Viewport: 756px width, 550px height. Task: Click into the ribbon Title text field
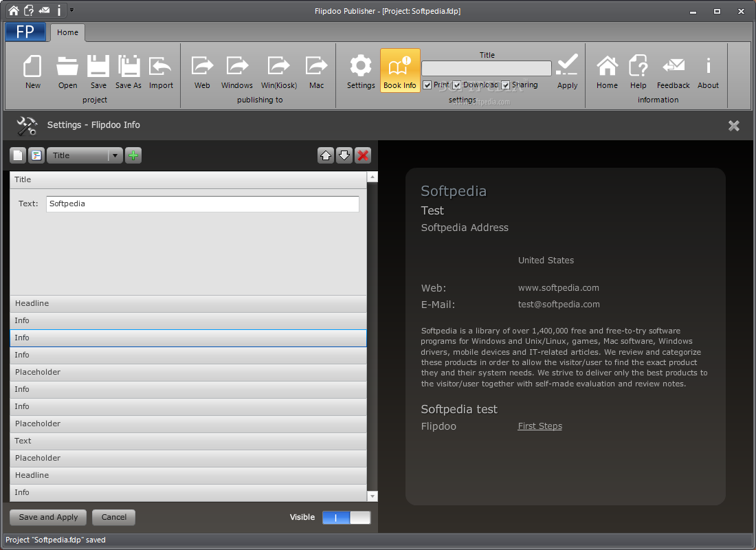486,68
